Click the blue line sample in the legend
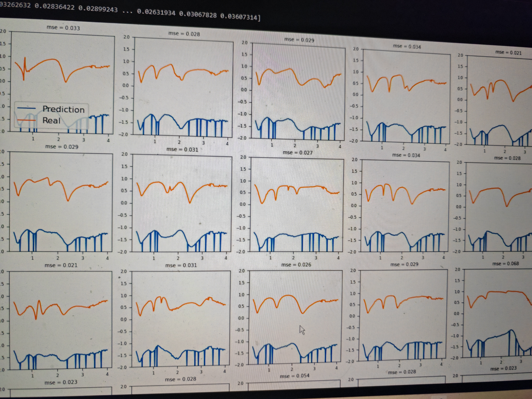Image resolution: width=532 pixels, height=399 pixels. pyautogui.click(x=26, y=108)
